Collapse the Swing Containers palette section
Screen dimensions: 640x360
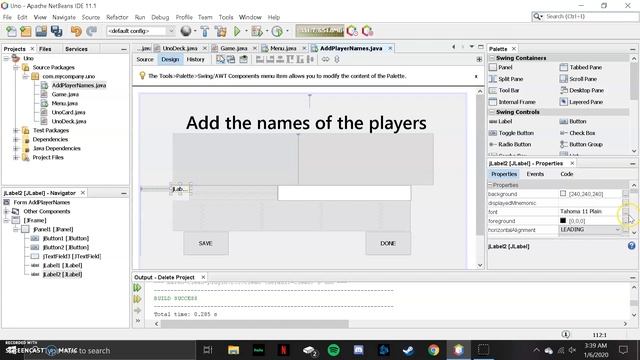point(492,58)
